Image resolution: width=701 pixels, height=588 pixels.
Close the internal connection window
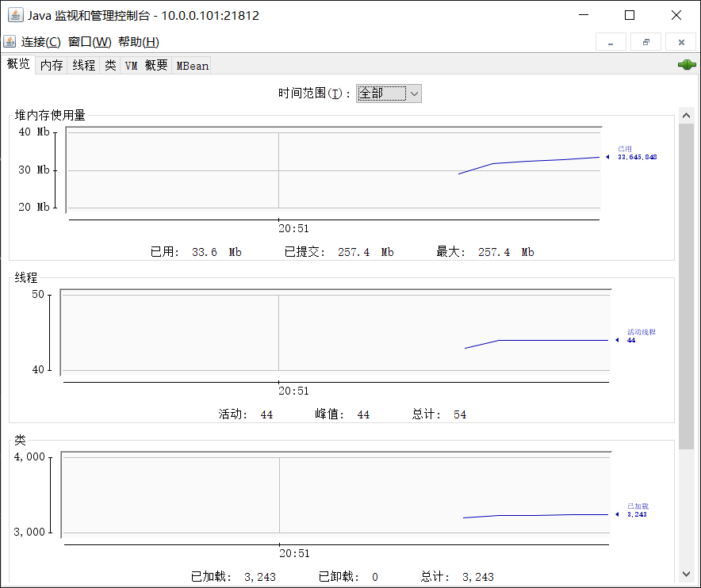point(681,42)
